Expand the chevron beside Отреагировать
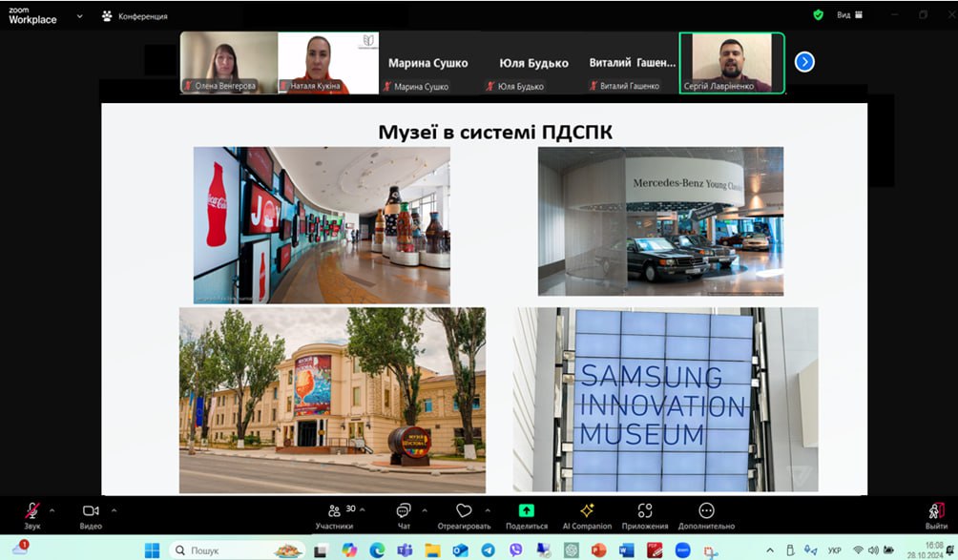Viewport: 958px width, 560px height. 488,510
